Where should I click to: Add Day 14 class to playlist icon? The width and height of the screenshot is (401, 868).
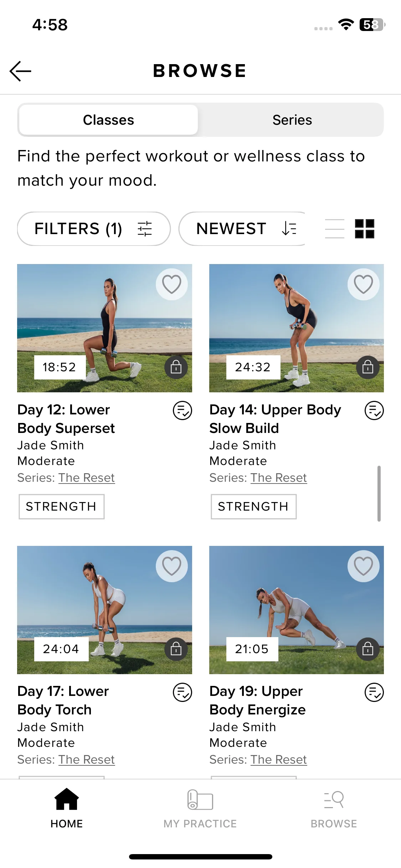[374, 410]
